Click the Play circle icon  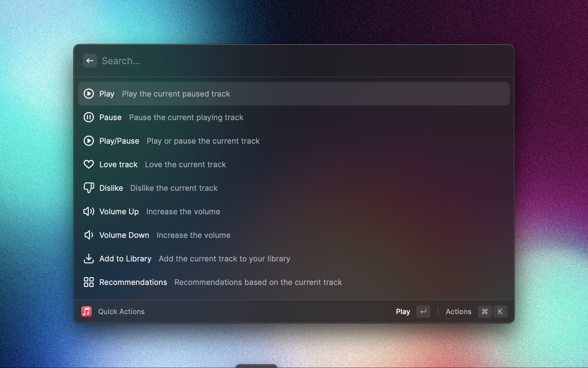(88, 94)
